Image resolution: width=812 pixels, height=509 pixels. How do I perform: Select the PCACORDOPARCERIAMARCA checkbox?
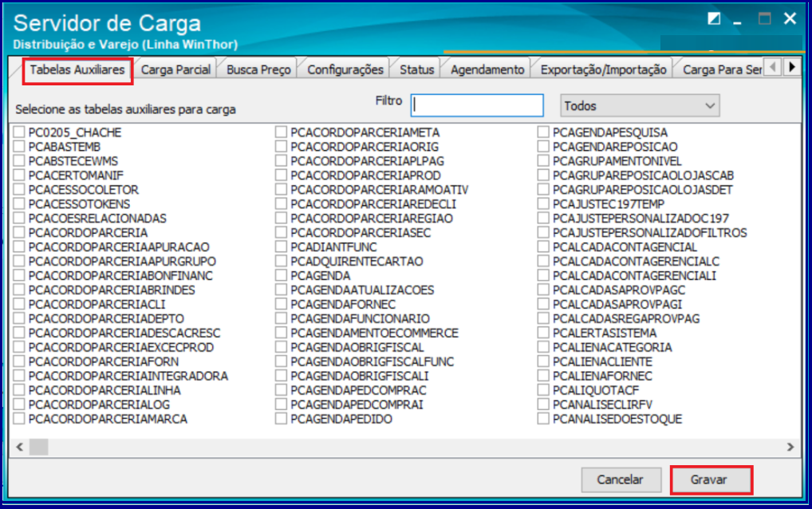[19, 418]
